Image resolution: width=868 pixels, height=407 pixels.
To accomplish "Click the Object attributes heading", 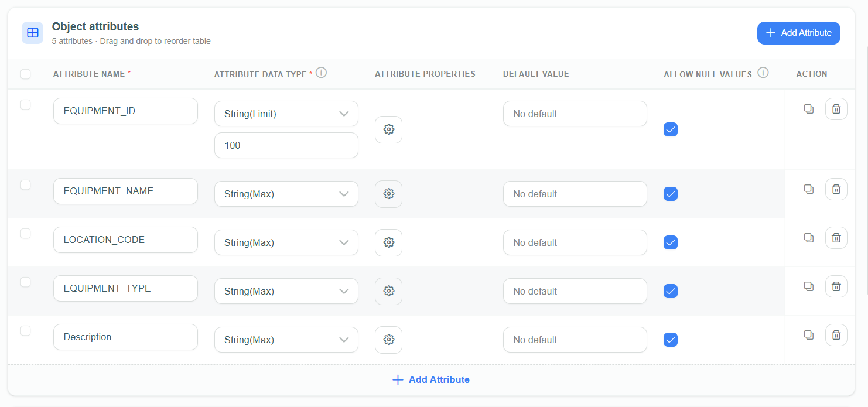I will tap(95, 26).
